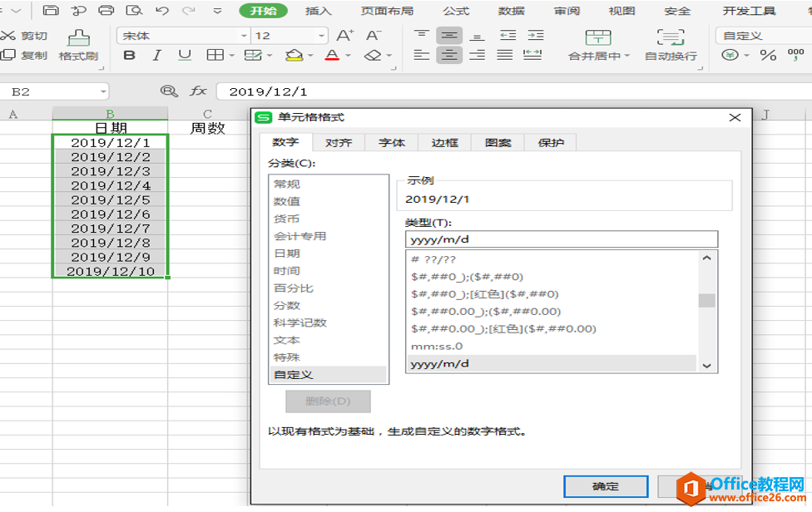Open the font size 12 dropdown
The image size is (812, 512).
coord(322,36)
